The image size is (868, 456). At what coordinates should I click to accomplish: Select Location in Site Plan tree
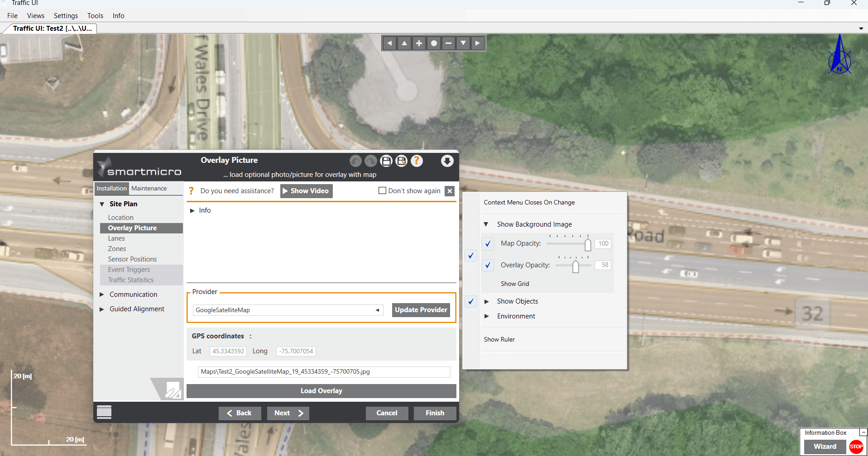point(121,218)
